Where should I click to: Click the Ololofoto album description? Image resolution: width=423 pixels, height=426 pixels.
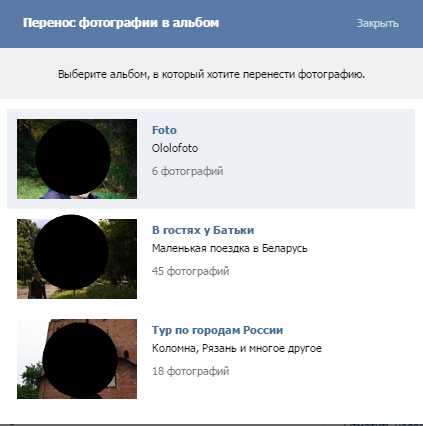(175, 148)
